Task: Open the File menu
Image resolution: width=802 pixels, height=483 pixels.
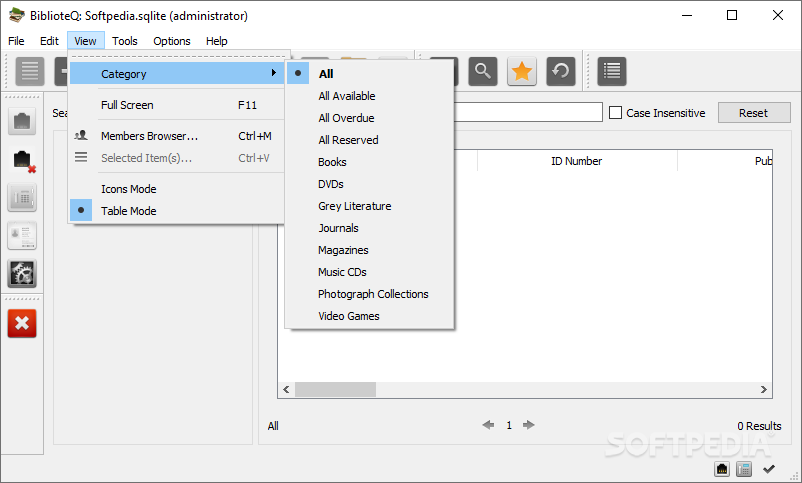Action: click(16, 41)
